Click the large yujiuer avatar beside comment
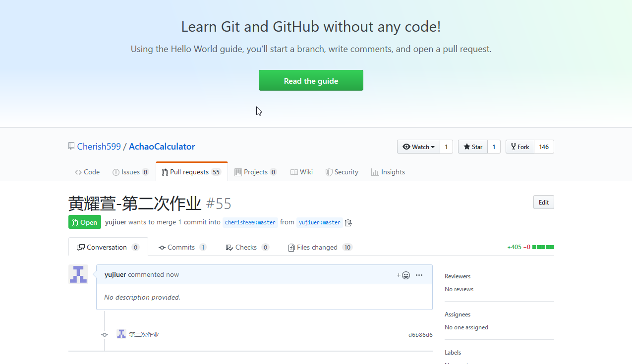The width and height of the screenshot is (632, 364). coord(78,274)
